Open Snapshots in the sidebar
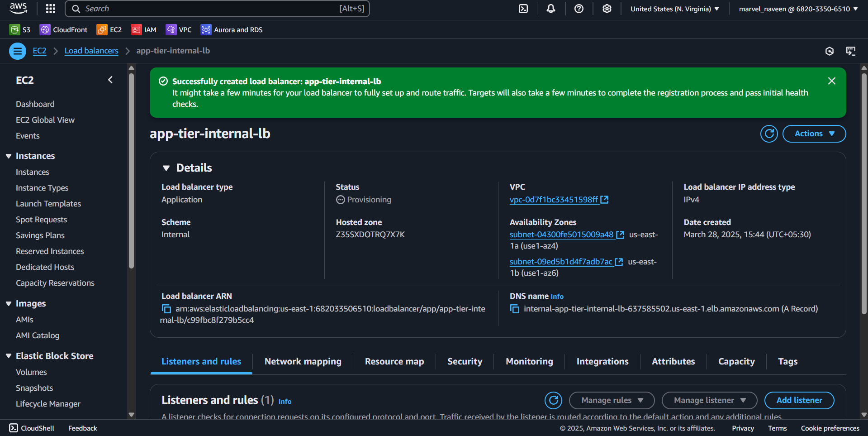The height and width of the screenshot is (436, 868). tap(34, 388)
